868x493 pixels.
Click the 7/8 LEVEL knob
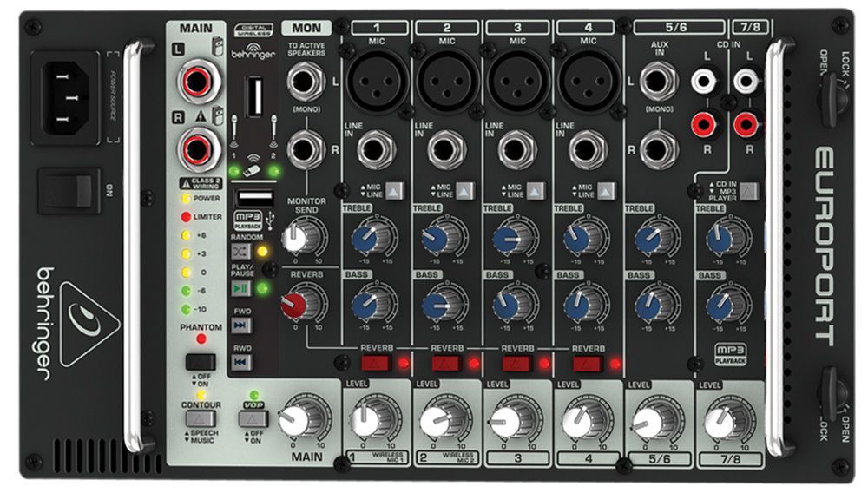728,419
